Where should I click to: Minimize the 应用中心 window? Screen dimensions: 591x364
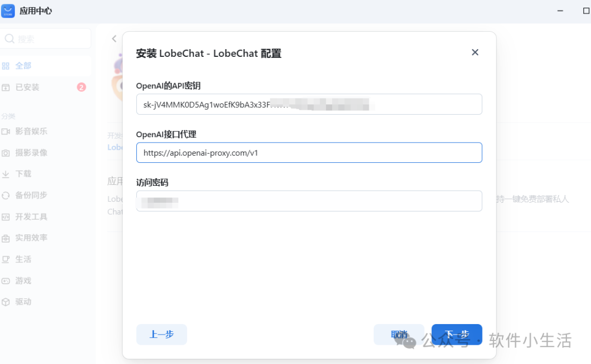coord(560,11)
